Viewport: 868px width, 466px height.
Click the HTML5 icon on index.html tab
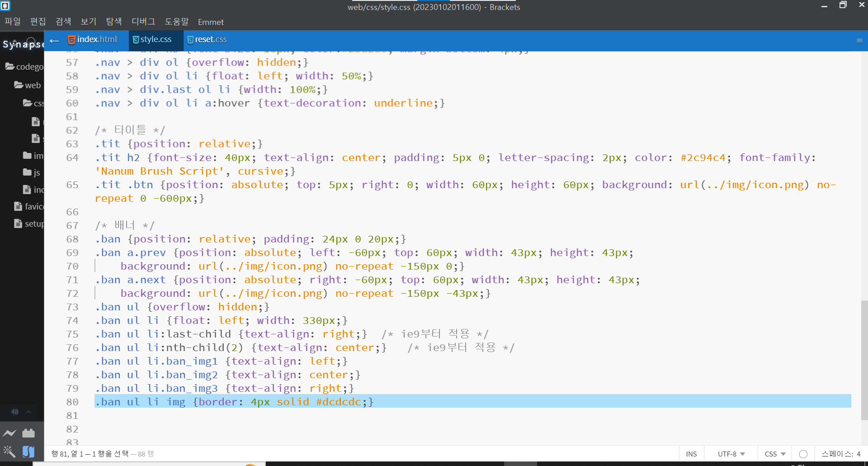(x=71, y=40)
